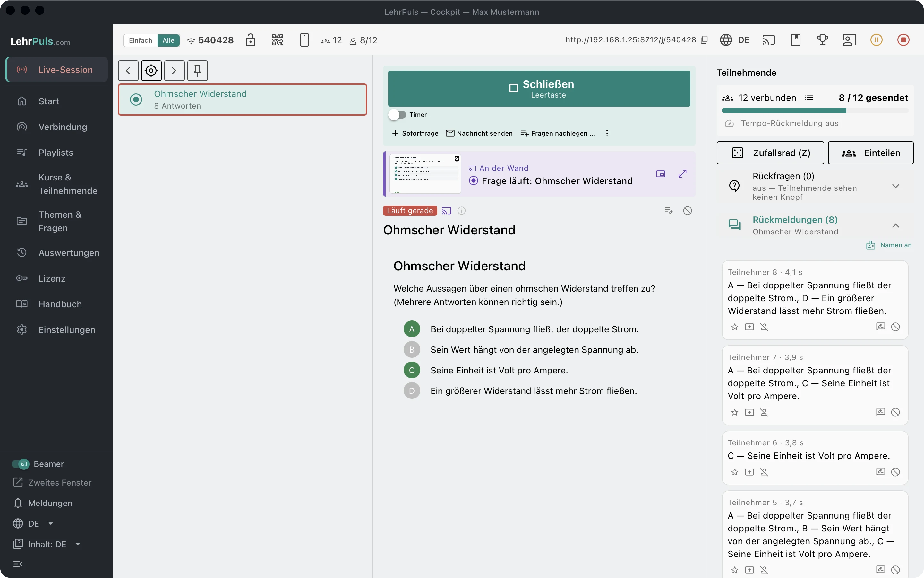Open the phone preview icon
The height and width of the screenshot is (578, 924).
tap(304, 40)
